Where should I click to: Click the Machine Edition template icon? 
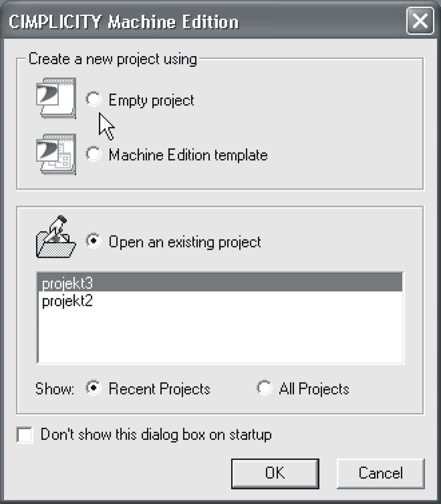click(56, 154)
